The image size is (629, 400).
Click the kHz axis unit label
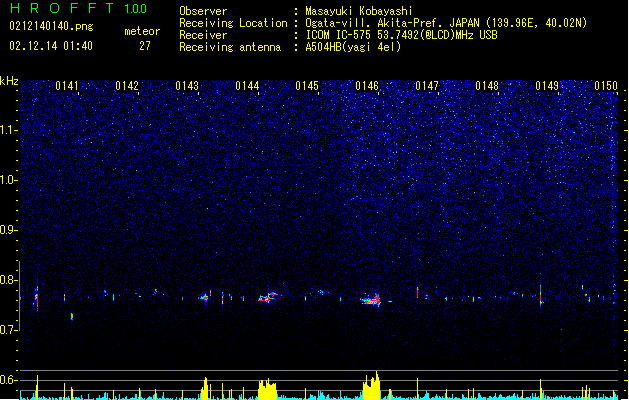click(x=9, y=81)
